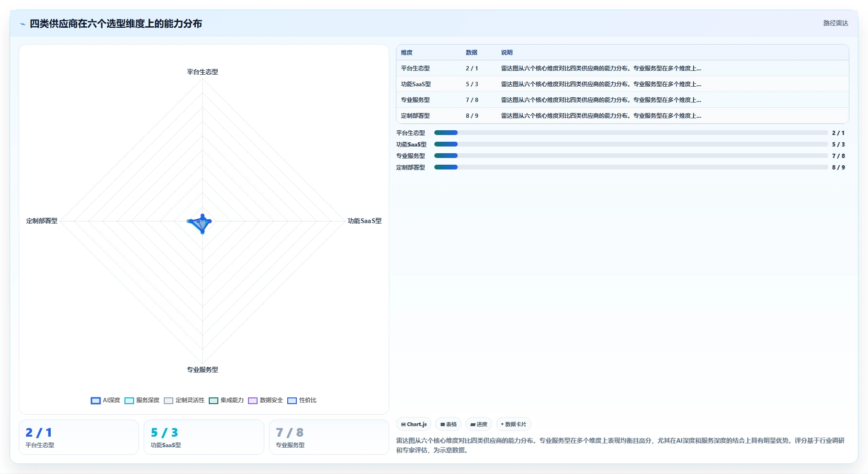868x474 pixels.
Task: Open the 2 / 1 平台生态型 card
Action: [x=79, y=437]
